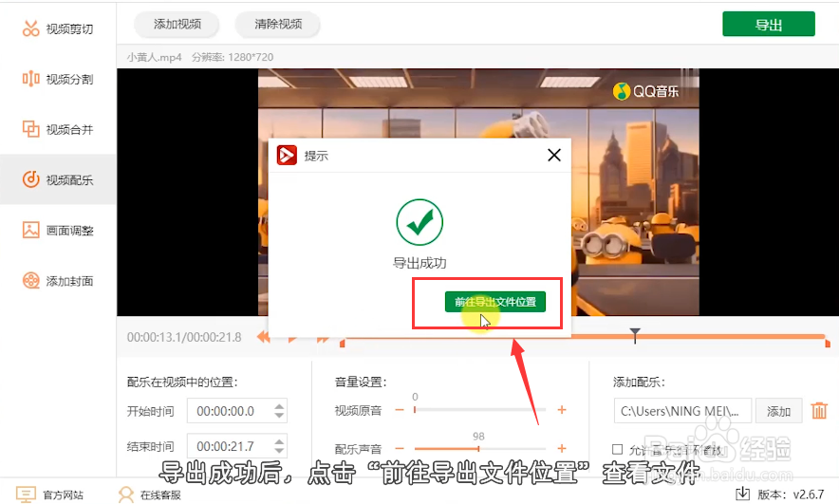The height and width of the screenshot is (504, 839).
Task: Click the split icon for 视频分割
Action: 31,79
